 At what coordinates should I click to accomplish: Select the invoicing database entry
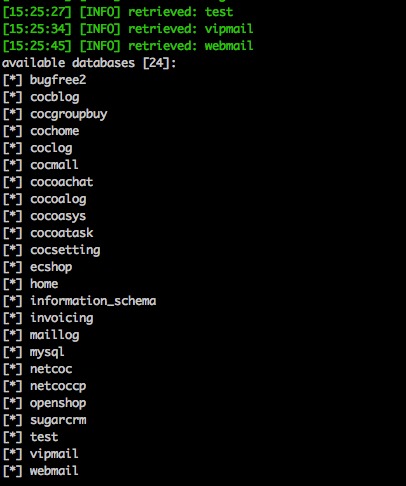(x=62, y=318)
